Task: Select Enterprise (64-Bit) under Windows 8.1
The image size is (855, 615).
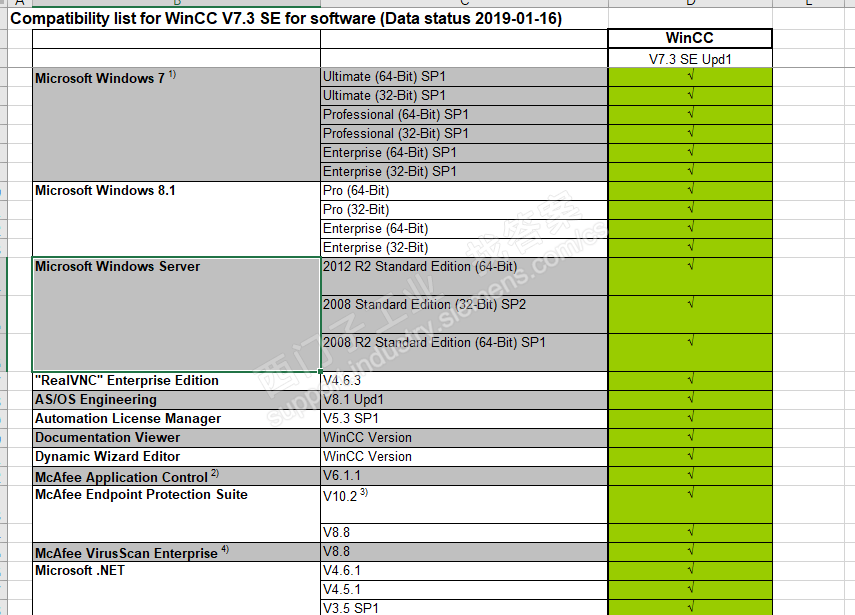Action: click(x=464, y=229)
